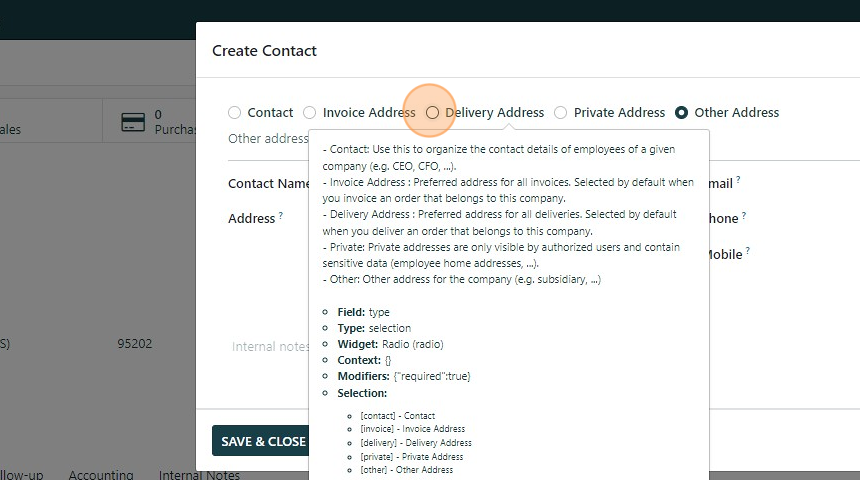Switch to the Accounting tab
This screenshot has height=480, width=860.
pyautogui.click(x=101, y=475)
